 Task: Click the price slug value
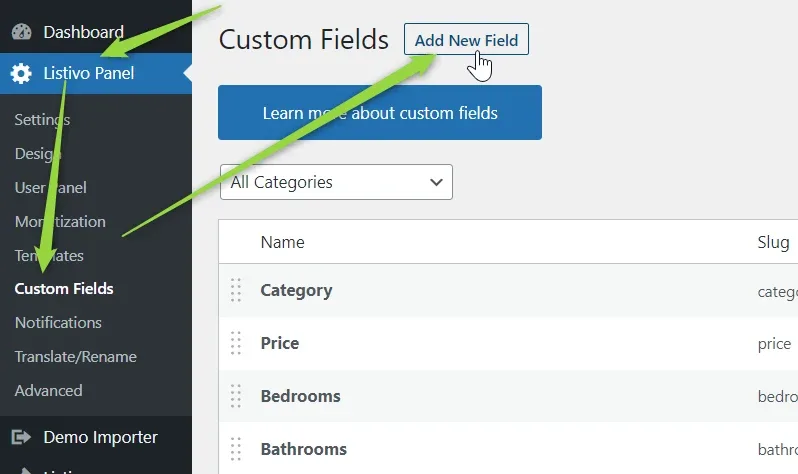click(x=774, y=344)
